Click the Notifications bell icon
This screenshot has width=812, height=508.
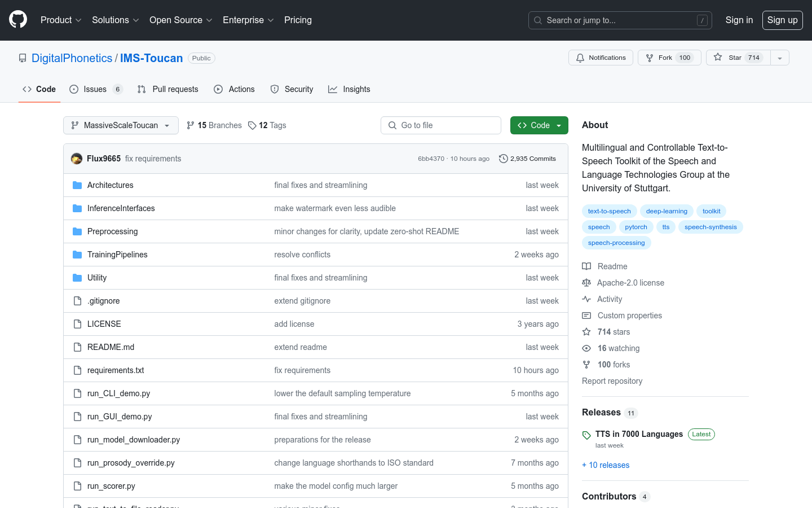point(580,58)
